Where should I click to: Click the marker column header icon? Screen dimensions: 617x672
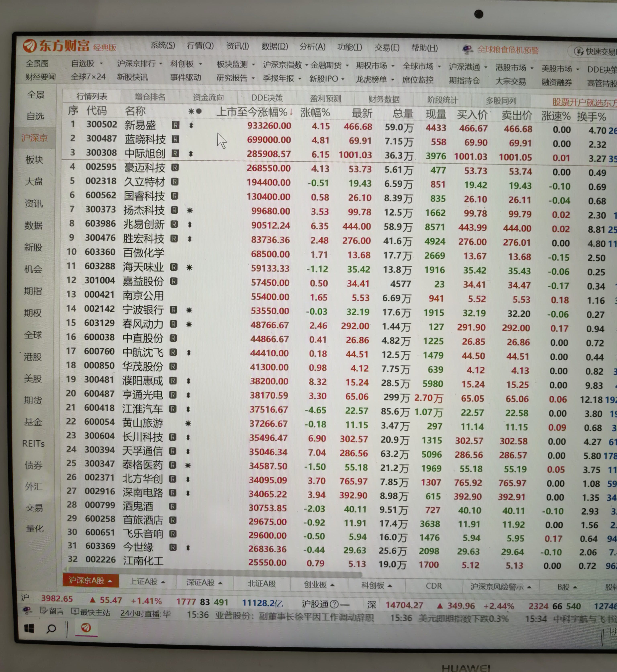[x=195, y=111]
